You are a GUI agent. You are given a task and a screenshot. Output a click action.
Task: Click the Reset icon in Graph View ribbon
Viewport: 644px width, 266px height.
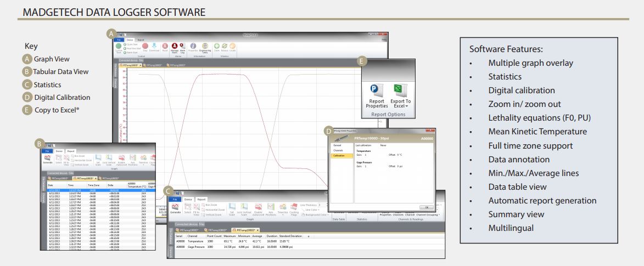165,46
